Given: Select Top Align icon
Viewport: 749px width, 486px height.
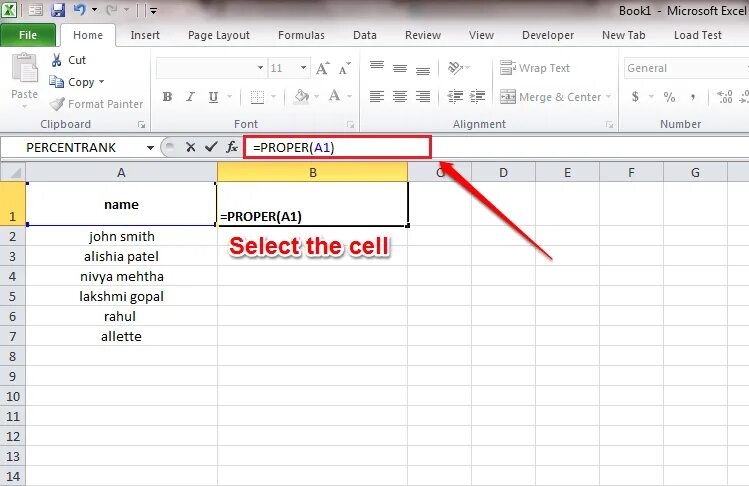Looking at the screenshot, I should point(377,66).
